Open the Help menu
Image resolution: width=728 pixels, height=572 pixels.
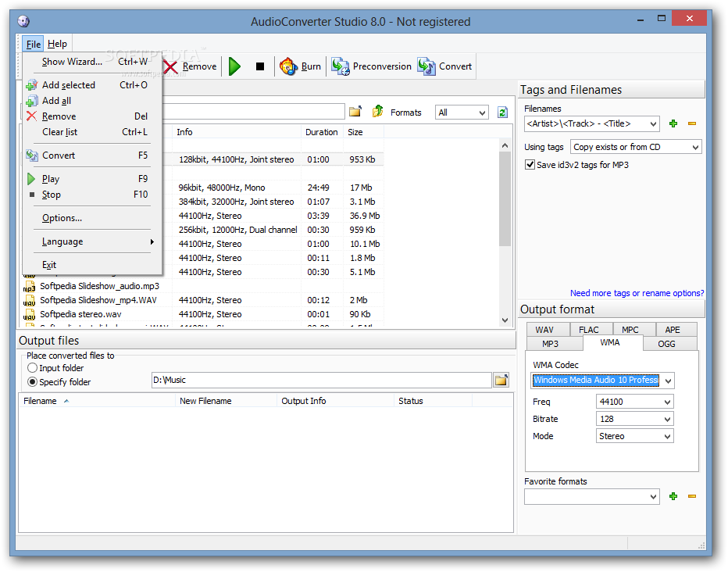point(57,44)
